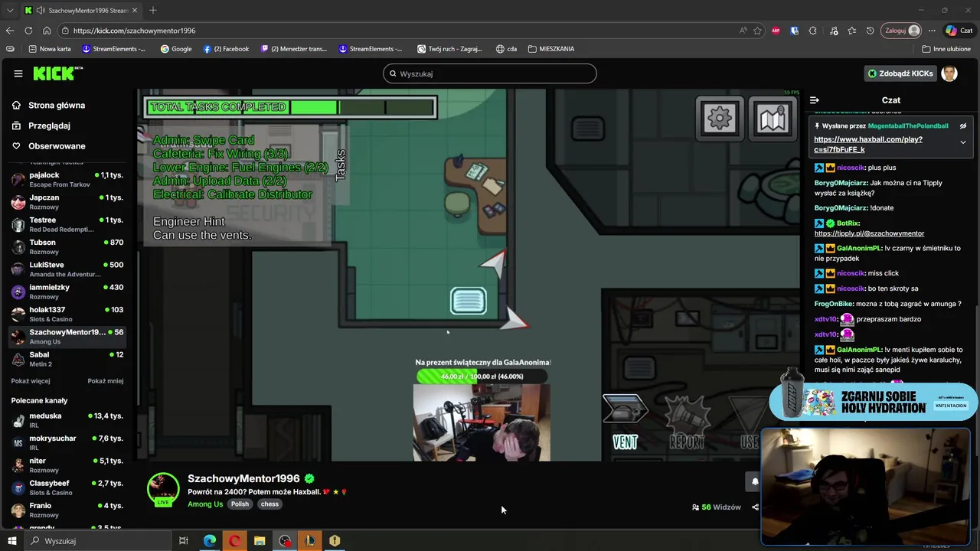Click the donation goal progress bar
Image resolution: width=980 pixels, height=551 pixels.
[482, 377]
